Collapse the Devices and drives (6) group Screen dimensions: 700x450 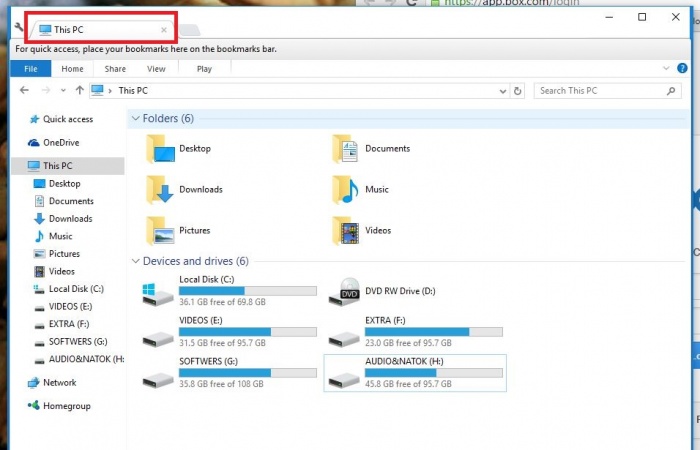[x=135, y=261]
